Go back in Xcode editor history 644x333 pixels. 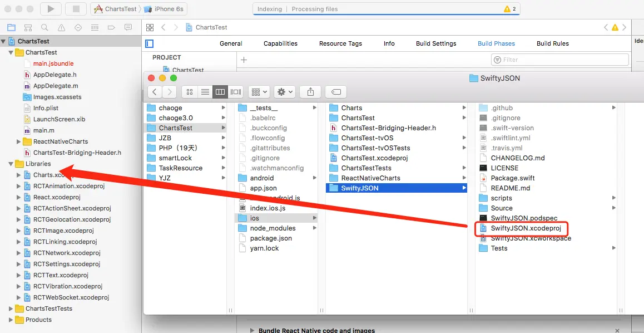pyautogui.click(x=163, y=27)
